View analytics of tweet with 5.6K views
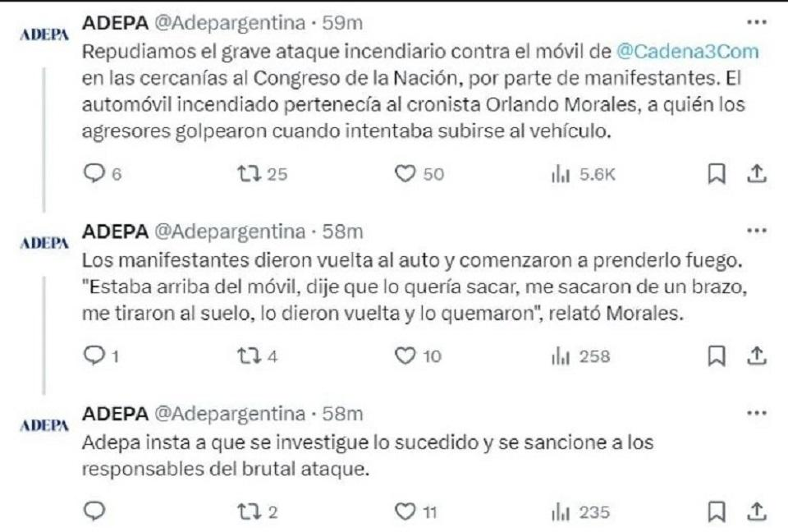 (x=559, y=173)
